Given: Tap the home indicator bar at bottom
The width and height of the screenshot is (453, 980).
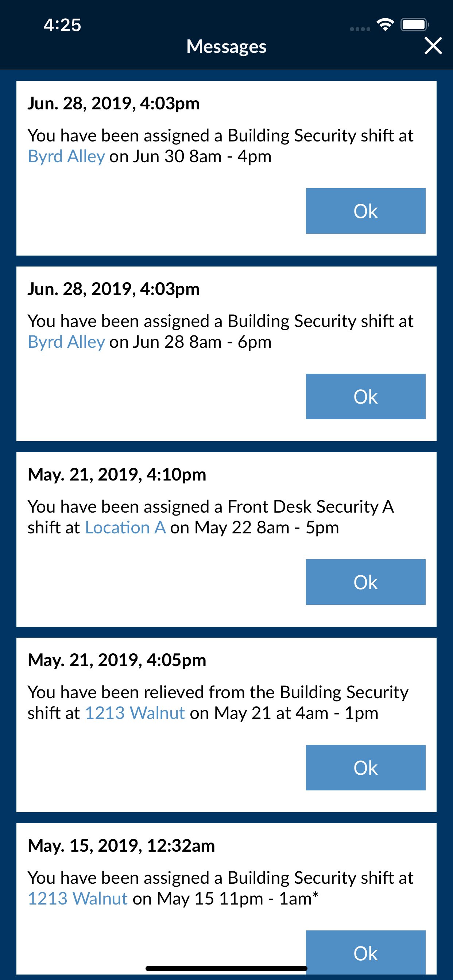Looking at the screenshot, I should point(226,968).
